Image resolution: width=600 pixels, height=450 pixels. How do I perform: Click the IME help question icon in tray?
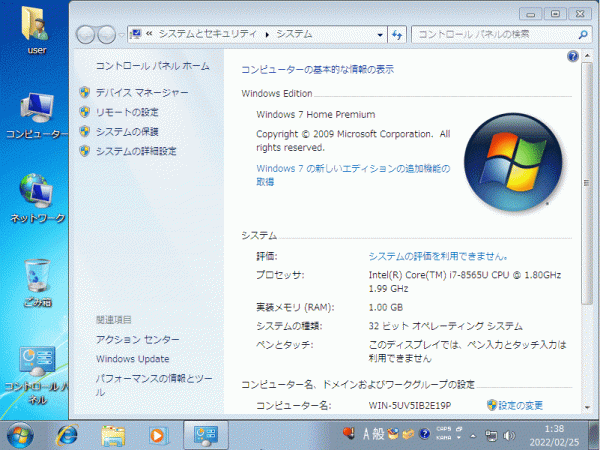coord(424,434)
